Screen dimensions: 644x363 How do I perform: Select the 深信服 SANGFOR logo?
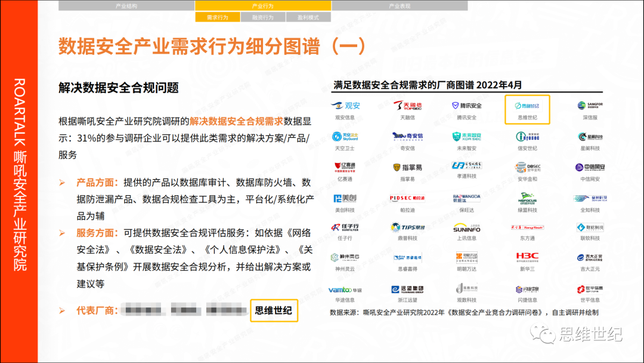click(x=590, y=106)
